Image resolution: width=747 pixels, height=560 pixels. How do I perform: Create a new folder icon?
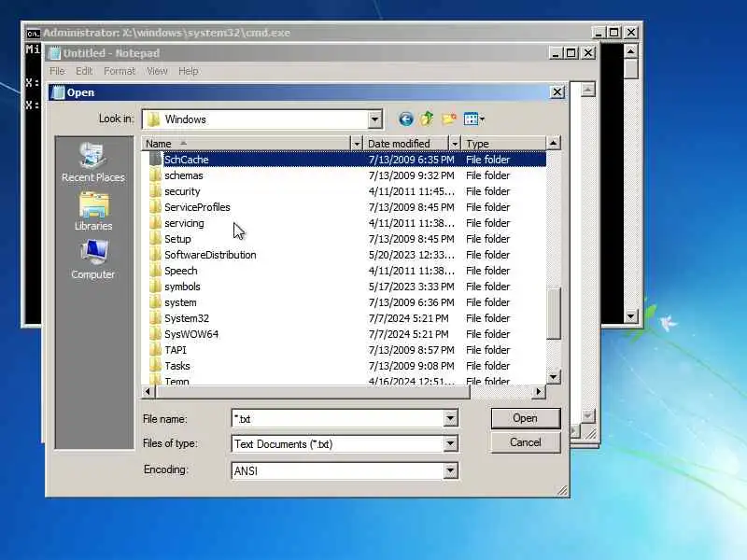pos(449,119)
